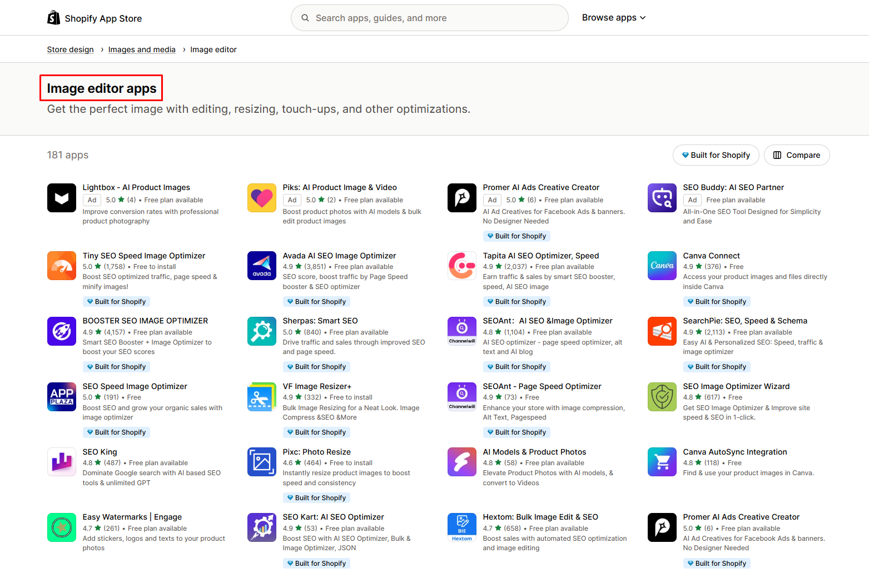
Task: Select the Tiny SEO Speed speedometer icon
Action: (x=61, y=266)
